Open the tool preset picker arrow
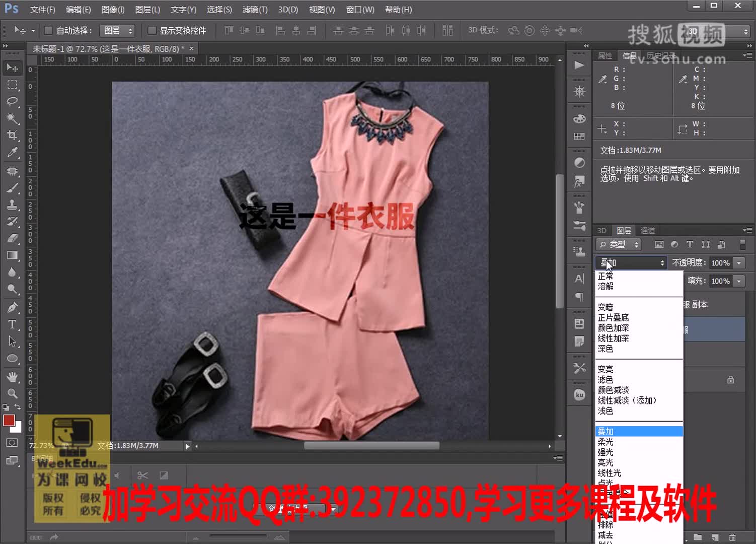The image size is (756, 544). tap(33, 31)
